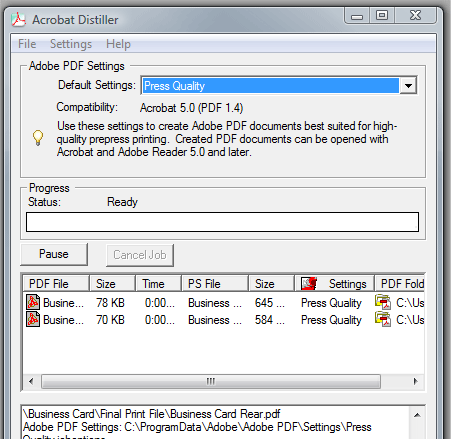Click the 584 ... PS size cell
Image resolution: width=451 pixels, height=439 pixels.
(270, 320)
